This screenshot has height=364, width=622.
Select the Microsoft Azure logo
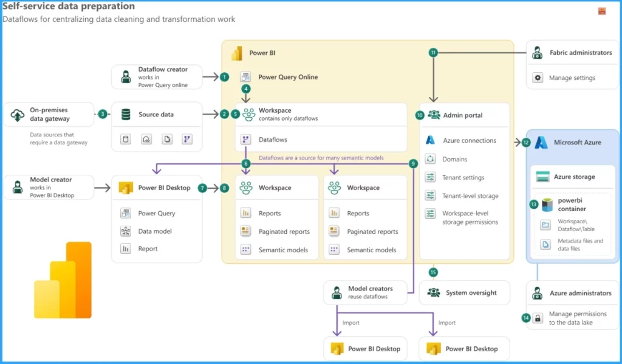tap(541, 143)
